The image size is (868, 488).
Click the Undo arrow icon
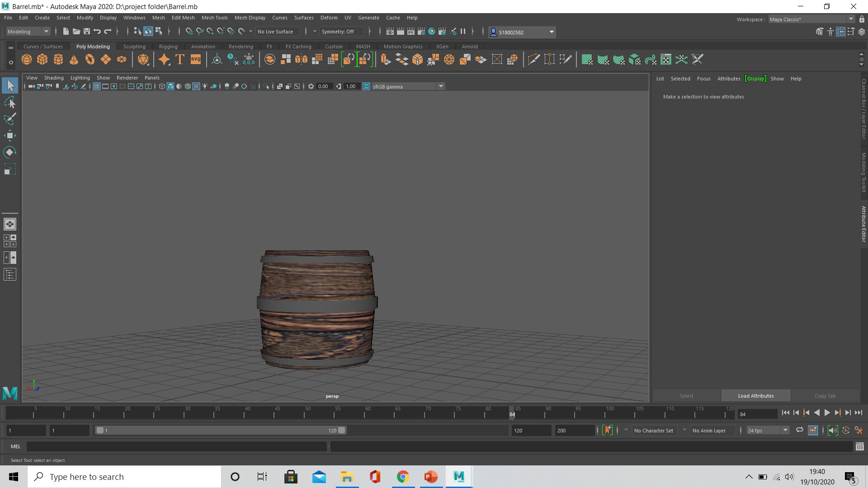[x=97, y=31]
